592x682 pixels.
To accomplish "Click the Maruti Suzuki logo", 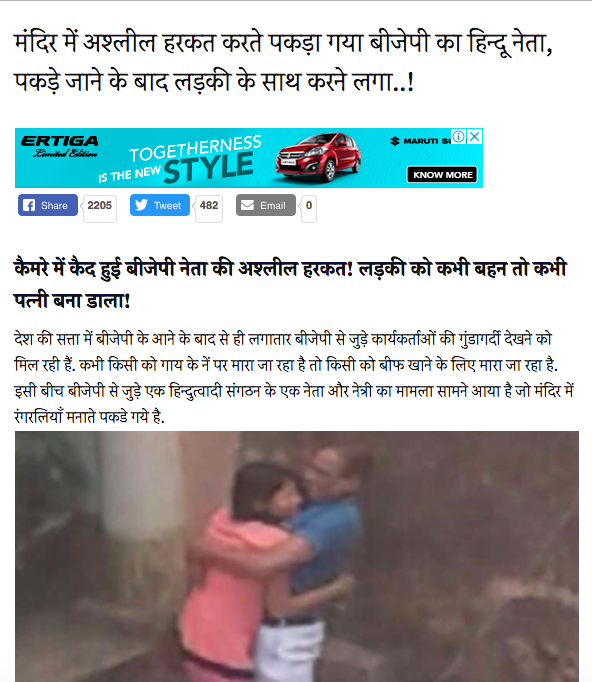I will [x=420, y=141].
